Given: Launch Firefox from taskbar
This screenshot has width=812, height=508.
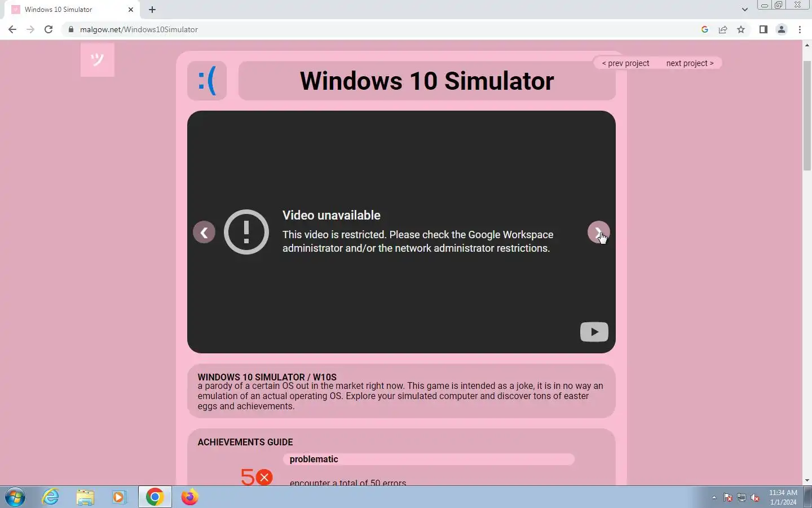Looking at the screenshot, I should click(x=189, y=497).
